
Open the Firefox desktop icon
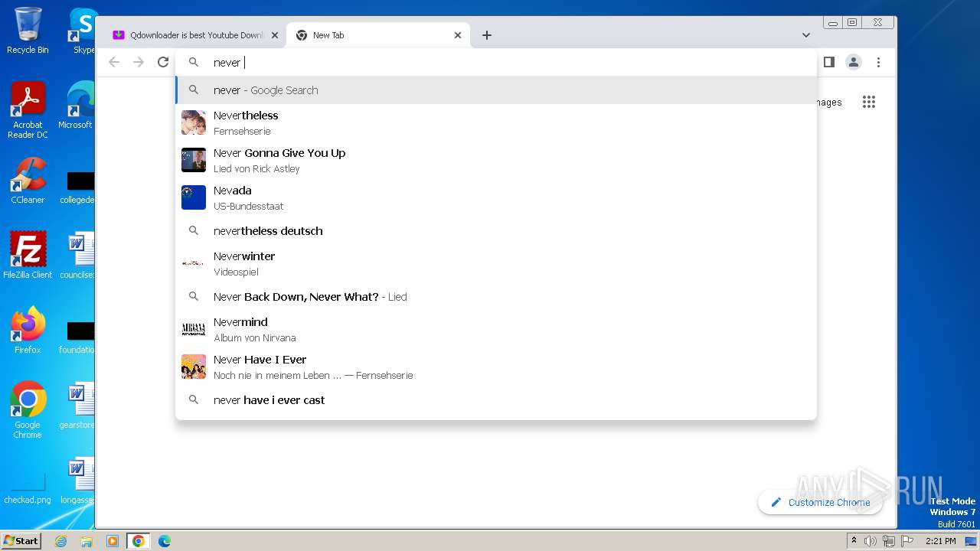point(28,331)
